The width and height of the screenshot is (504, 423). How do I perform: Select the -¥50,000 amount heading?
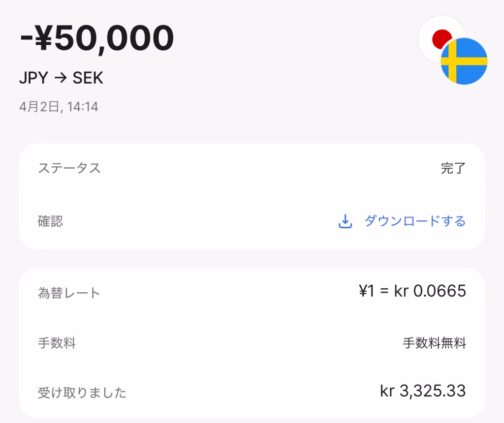pyautogui.click(x=97, y=38)
